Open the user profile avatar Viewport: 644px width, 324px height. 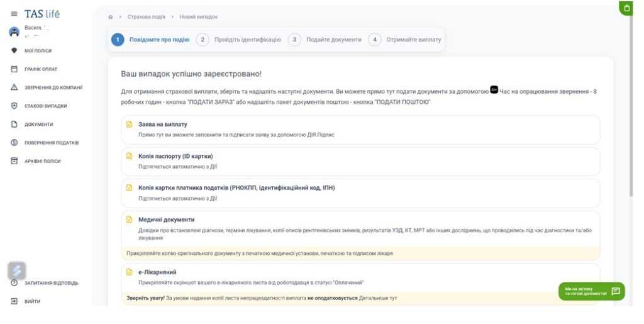(14, 32)
